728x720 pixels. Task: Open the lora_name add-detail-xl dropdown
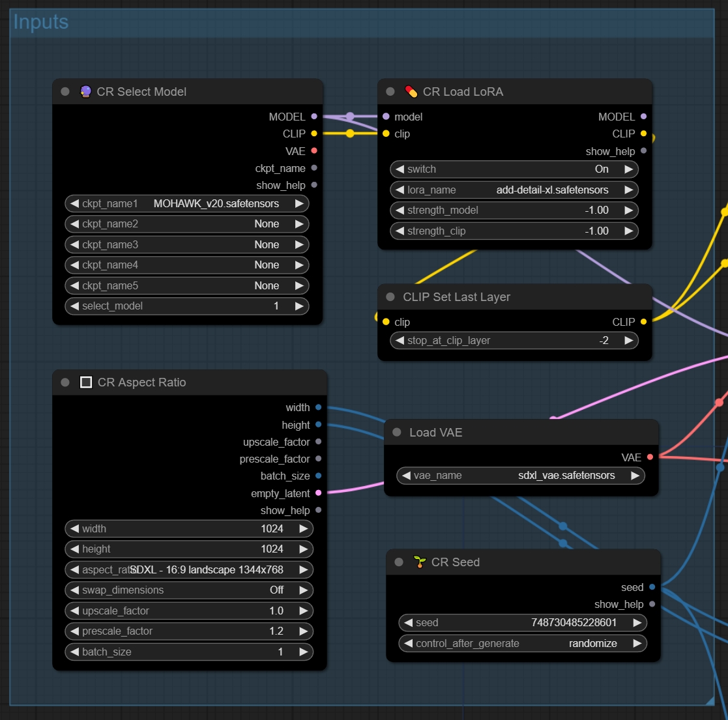[514, 190]
